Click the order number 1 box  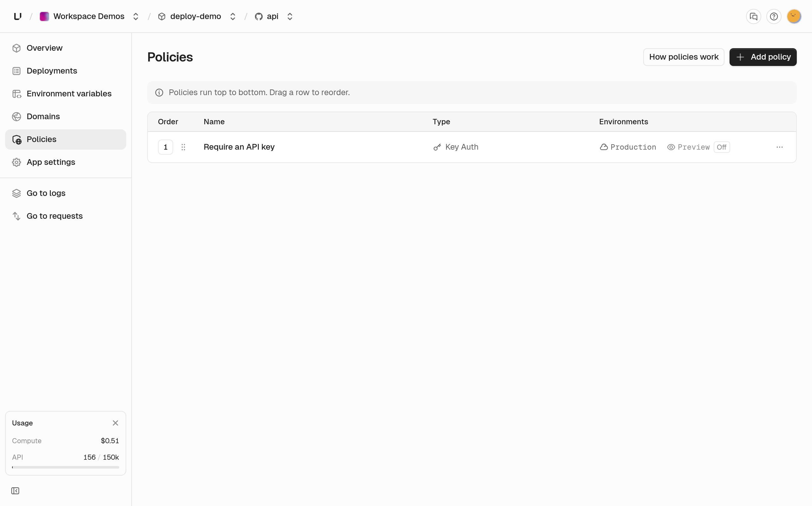(165, 147)
